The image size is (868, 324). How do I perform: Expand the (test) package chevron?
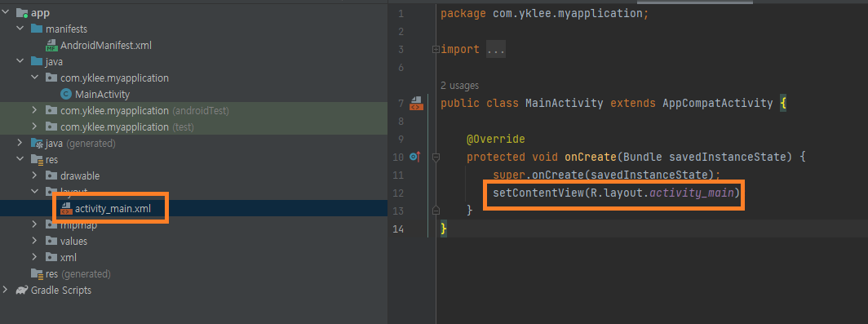point(34,126)
